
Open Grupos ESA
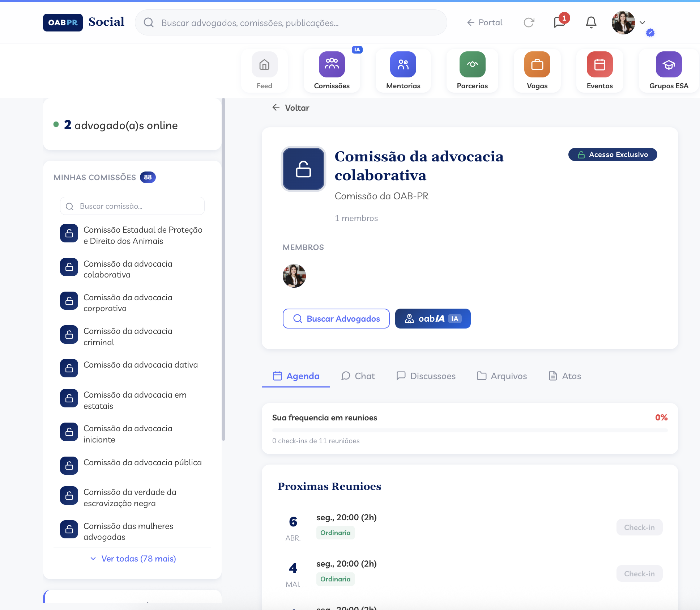pyautogui.click(x=669, y=71)
